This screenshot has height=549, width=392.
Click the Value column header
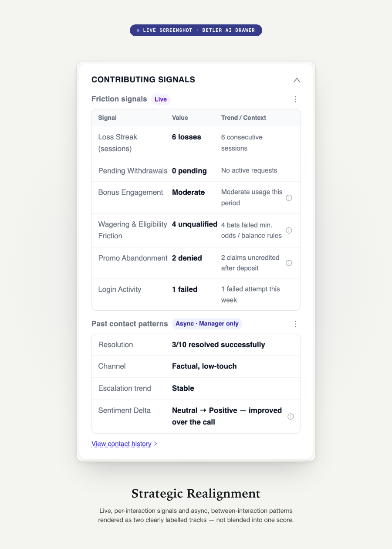180,118
